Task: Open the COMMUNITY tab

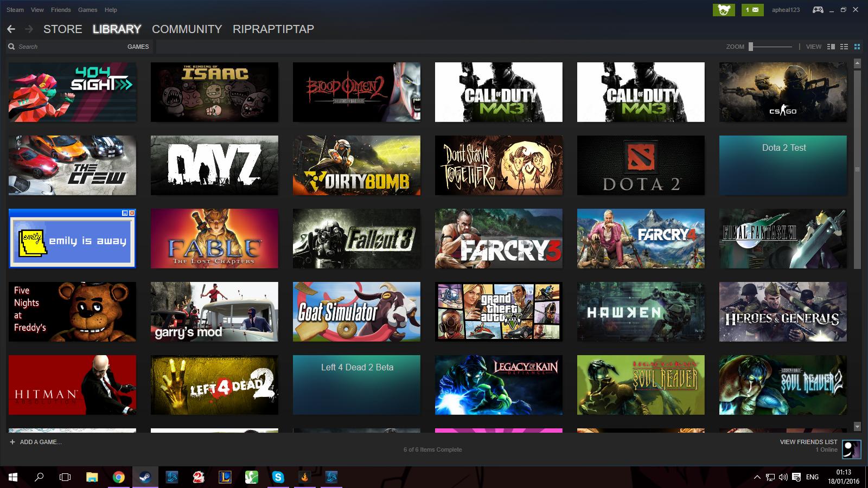Action: (x=187, y=29)
